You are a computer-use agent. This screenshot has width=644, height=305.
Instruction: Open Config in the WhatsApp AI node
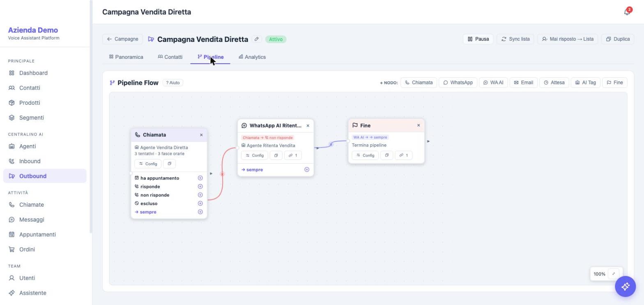tap(254, 155)
